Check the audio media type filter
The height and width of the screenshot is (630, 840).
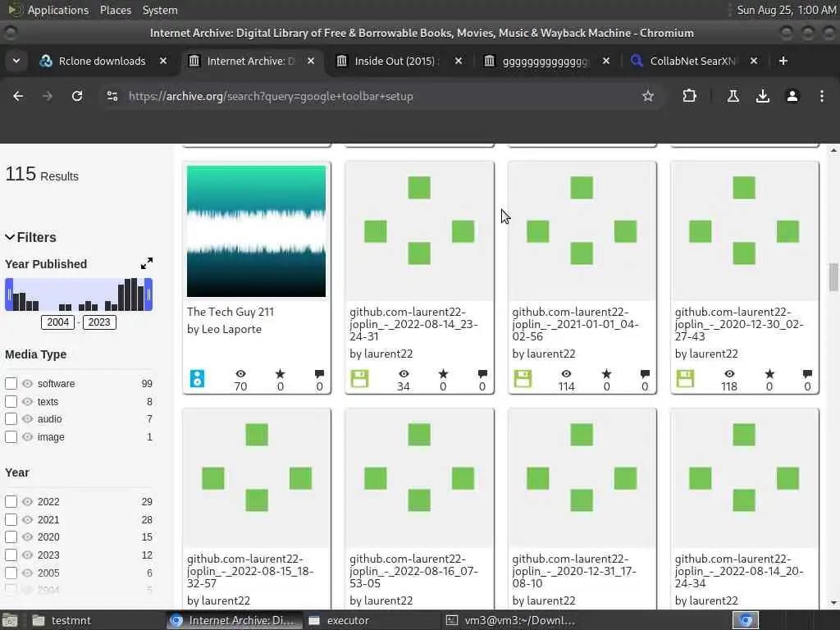(11, 419)
